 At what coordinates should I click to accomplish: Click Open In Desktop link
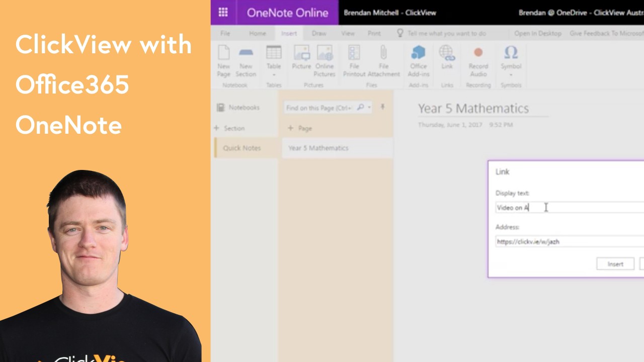point(537,33)
